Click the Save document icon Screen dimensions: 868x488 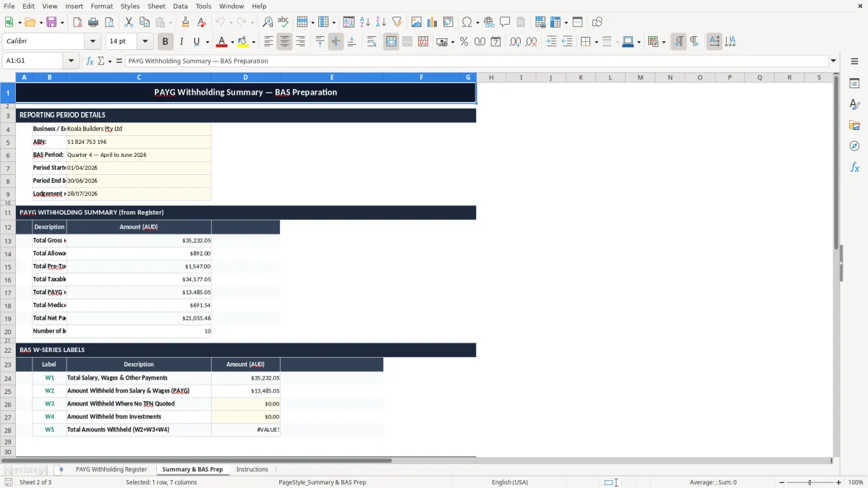click(x=51, y=22)
